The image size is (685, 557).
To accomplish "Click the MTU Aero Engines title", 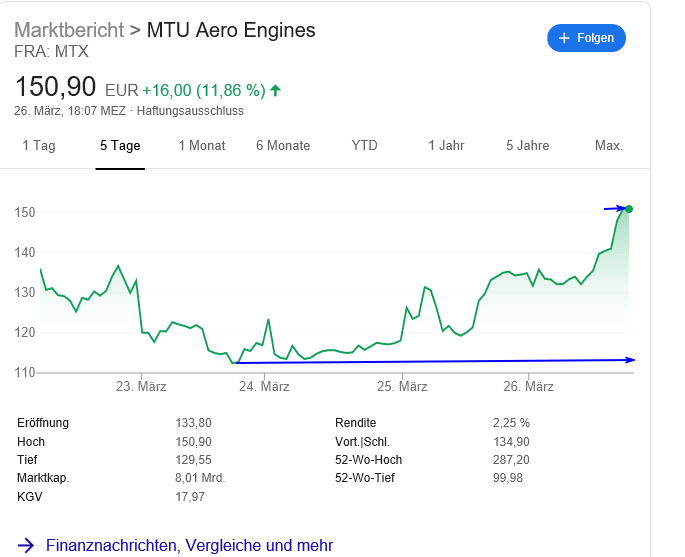I will coord(231,30).
